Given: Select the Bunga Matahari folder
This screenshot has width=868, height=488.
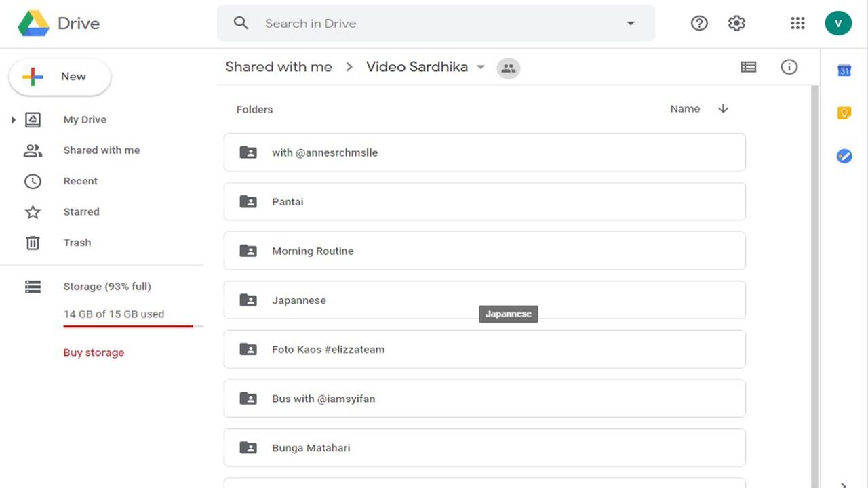Looking at the screenshot, I should pos(485,447).
